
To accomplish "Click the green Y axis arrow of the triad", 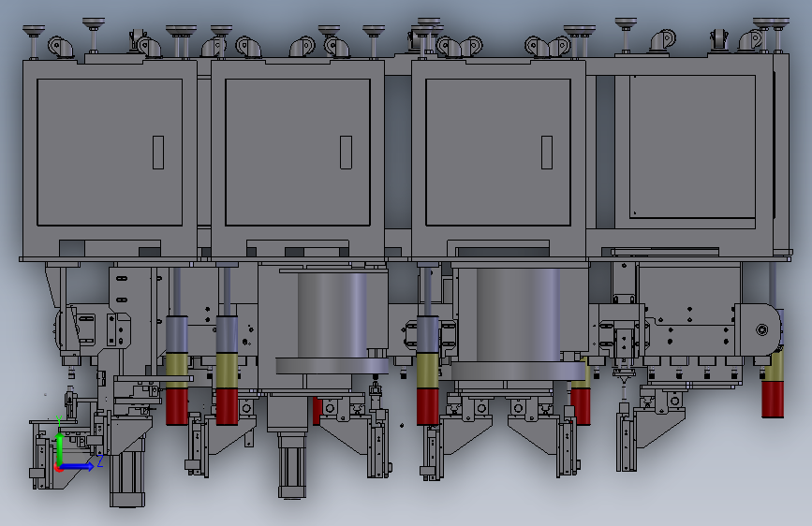I will (60, 449).
